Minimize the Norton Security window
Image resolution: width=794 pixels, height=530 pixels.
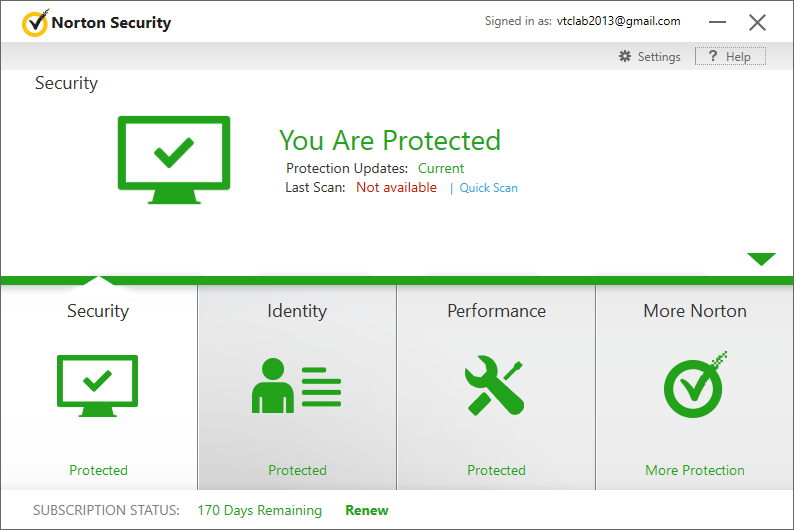[x=719, y=22]
